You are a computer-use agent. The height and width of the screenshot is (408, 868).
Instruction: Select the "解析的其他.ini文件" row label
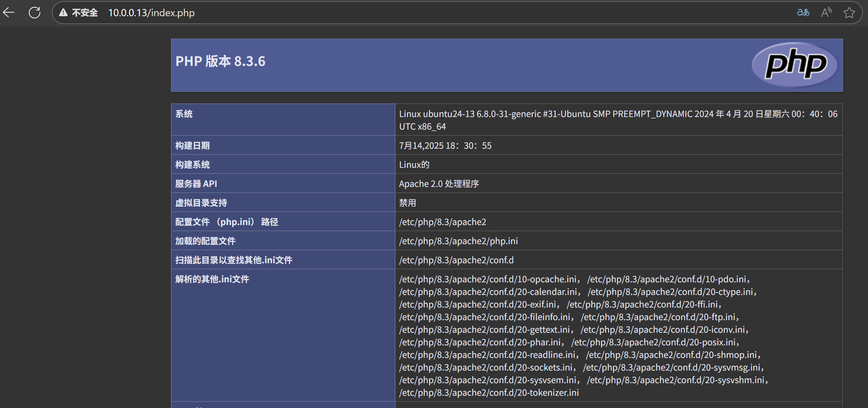tap(212, 279)
